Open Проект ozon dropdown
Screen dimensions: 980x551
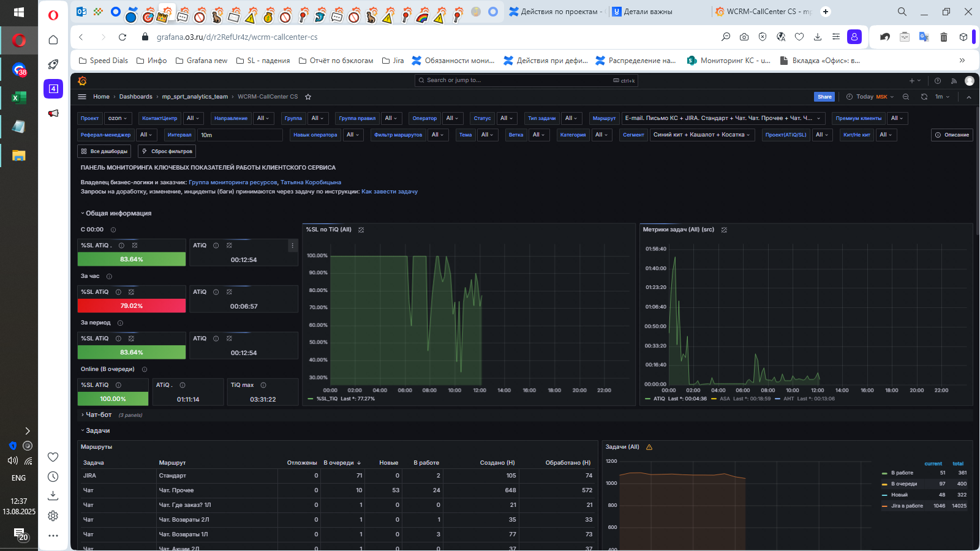pyautogui.click(x=118, y=118)
